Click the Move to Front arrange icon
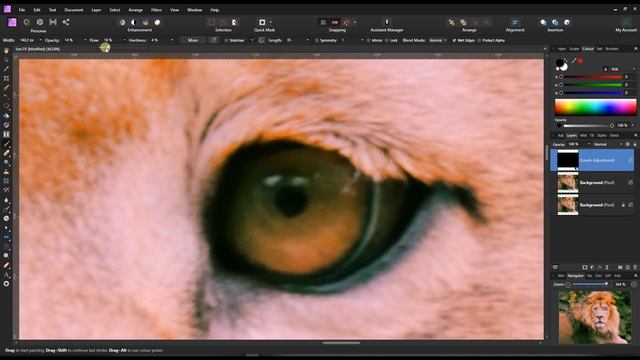This screenshot has height=360, width=640. (451, 22)
